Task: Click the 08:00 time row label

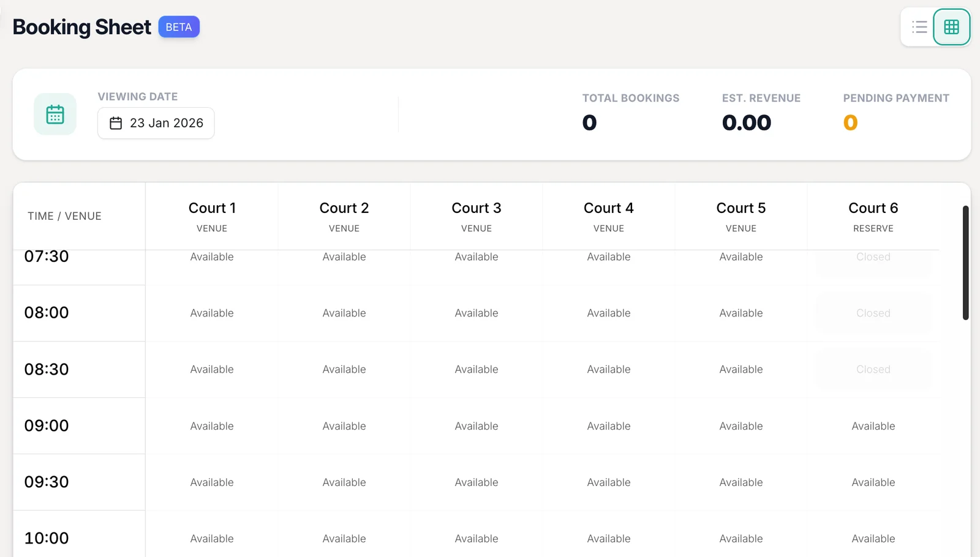Action: (x=47, y=313)
